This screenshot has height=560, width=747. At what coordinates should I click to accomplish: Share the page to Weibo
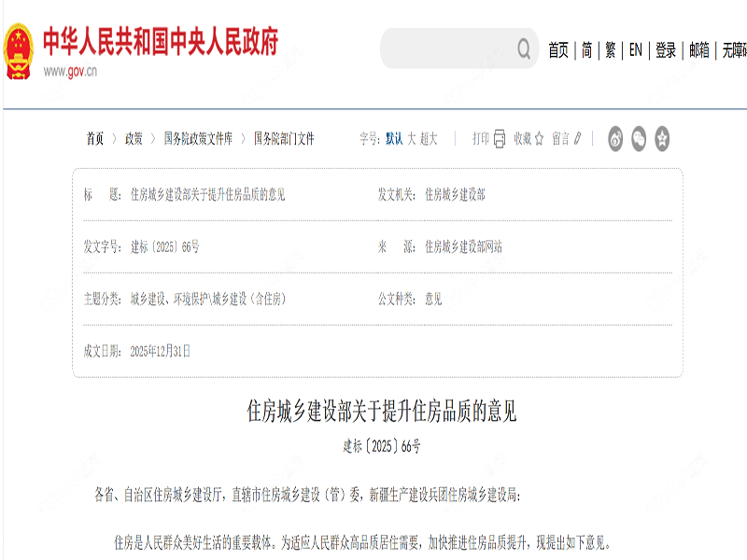(x=616, y=138)
